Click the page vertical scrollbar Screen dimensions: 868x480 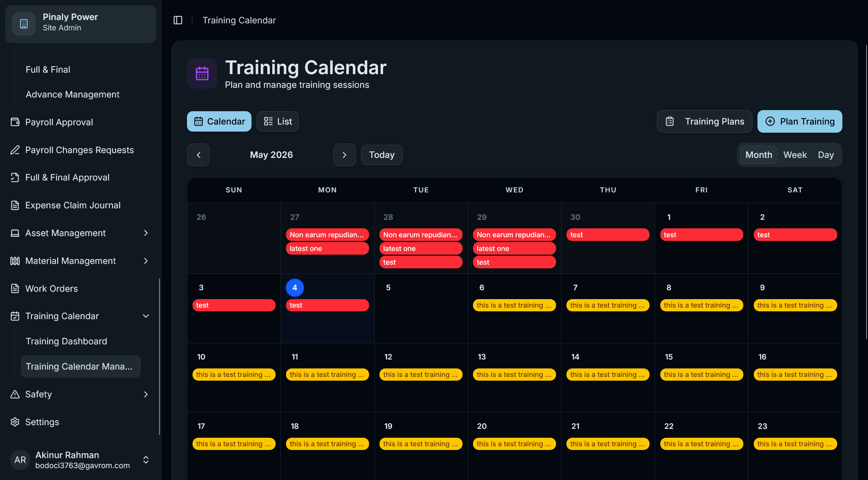point(866,192)
